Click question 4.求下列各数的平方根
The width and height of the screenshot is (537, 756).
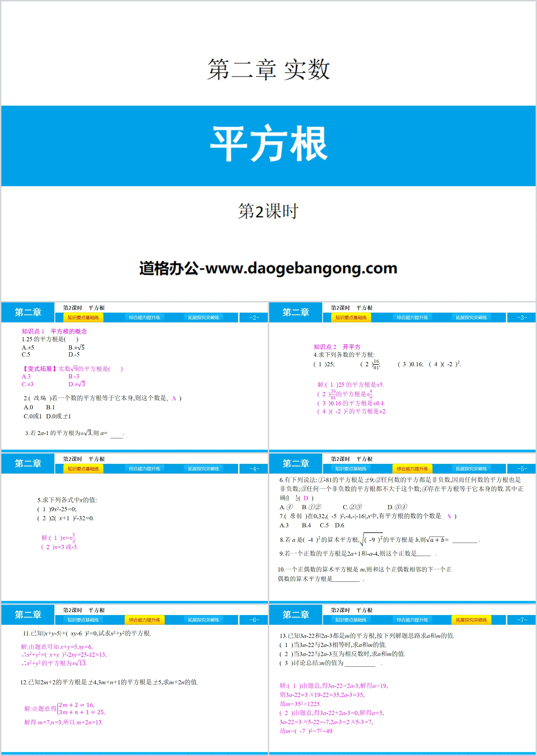(x=344, y=355)
